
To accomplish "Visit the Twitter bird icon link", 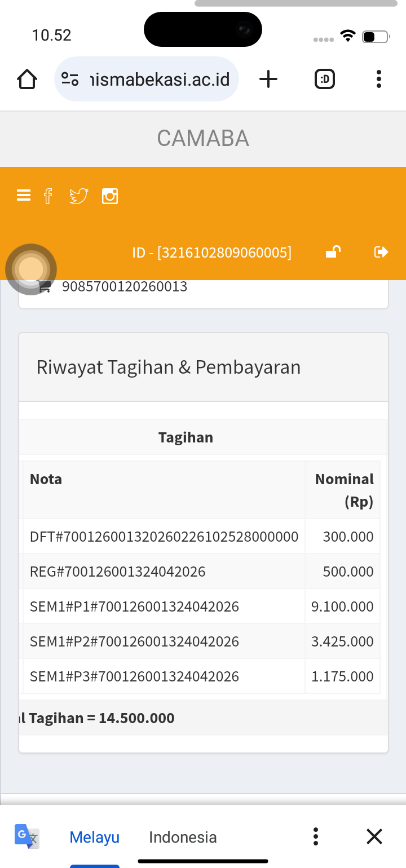I will pyautogui.click(x=79, y=196).
